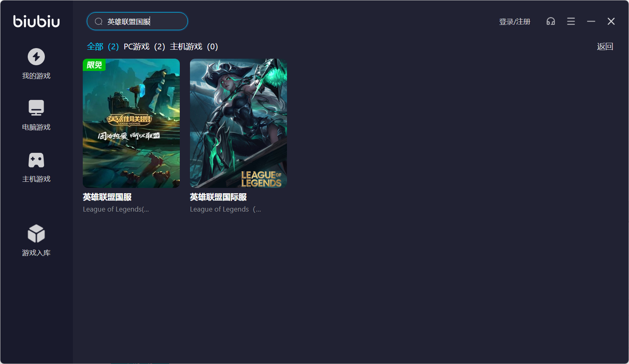Switch to the 主机游戏 (0) tab
Screen dimensions: 629x364
194,47
